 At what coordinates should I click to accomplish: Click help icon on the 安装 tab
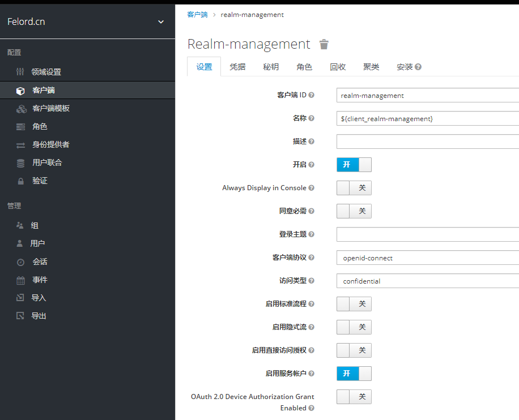click(418, 67)
